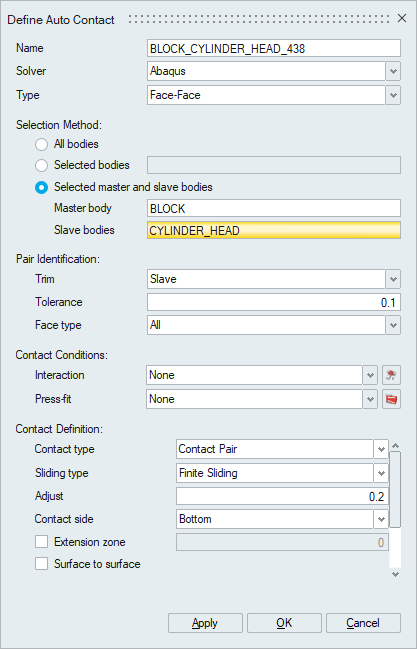Expand the Sliding type dropdown
The image size is (417, 649).
pos(381,473)
